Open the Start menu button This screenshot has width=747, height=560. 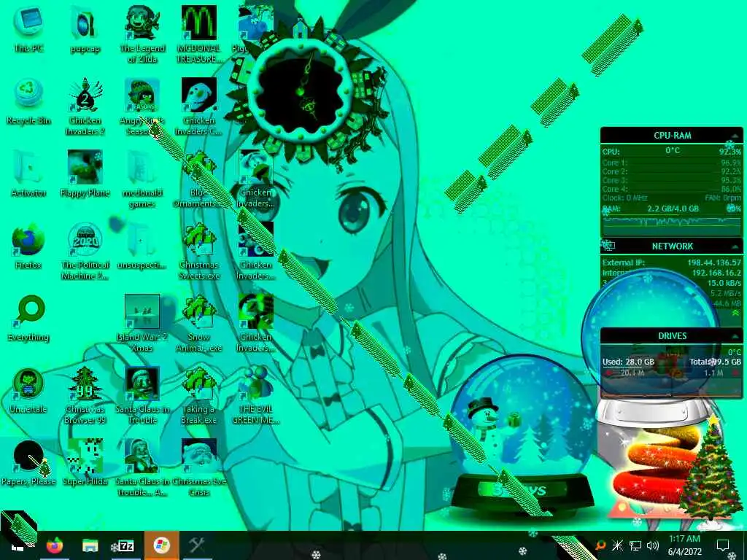point(18,545)
